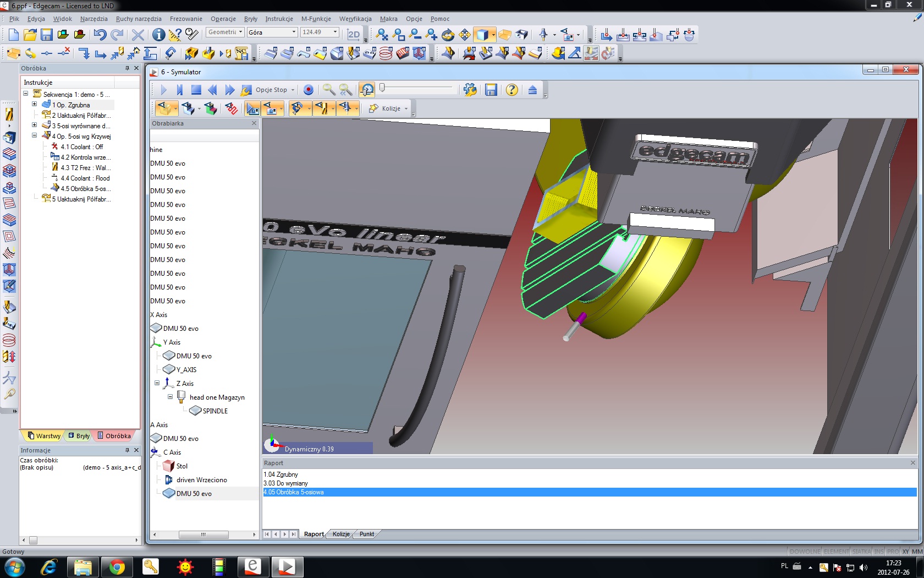Viewport: 924px width, 578px height.
Task: Click the red record button in the simulator
Action: [x=309, y=90]
